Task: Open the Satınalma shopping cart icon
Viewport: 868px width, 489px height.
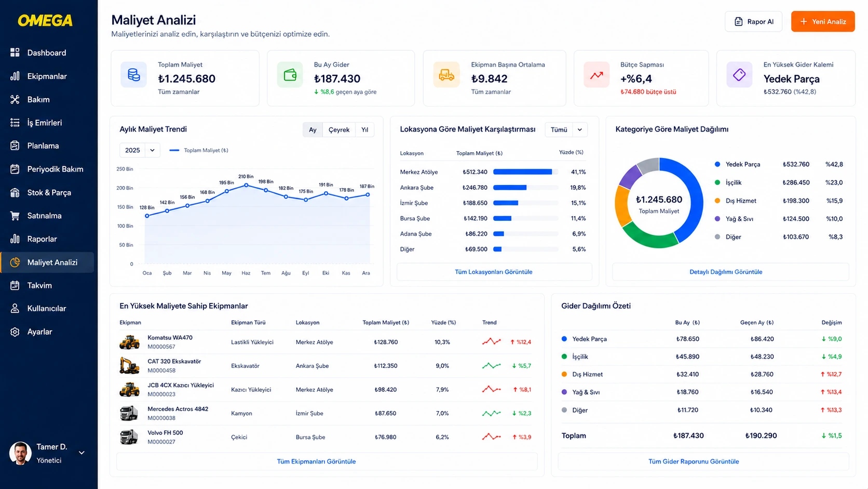Action: point(15,216)
